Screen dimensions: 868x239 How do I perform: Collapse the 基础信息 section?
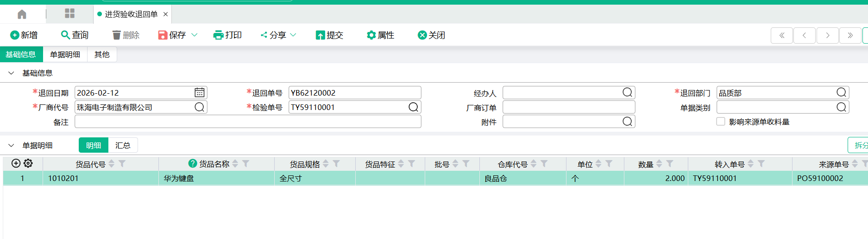coord(11,73)
